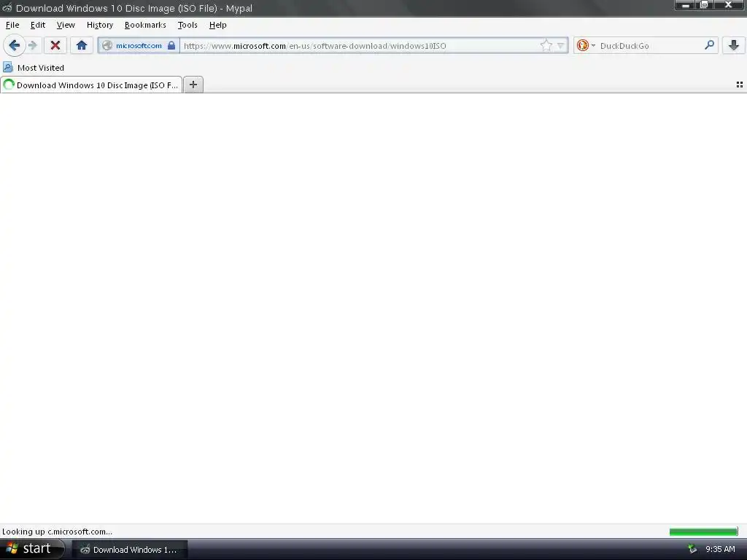Open a new tab with plus button
747x560 pixels.
(x=193, y=85)
